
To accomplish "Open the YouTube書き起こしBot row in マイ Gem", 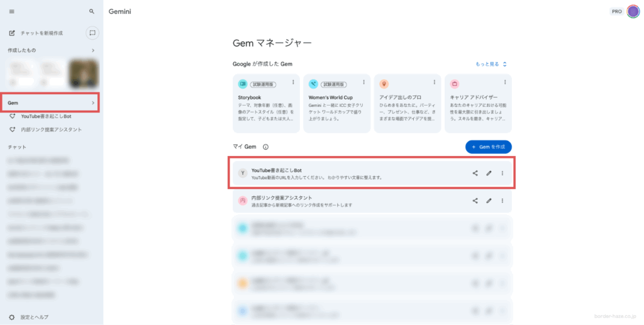I will [372, 173].
